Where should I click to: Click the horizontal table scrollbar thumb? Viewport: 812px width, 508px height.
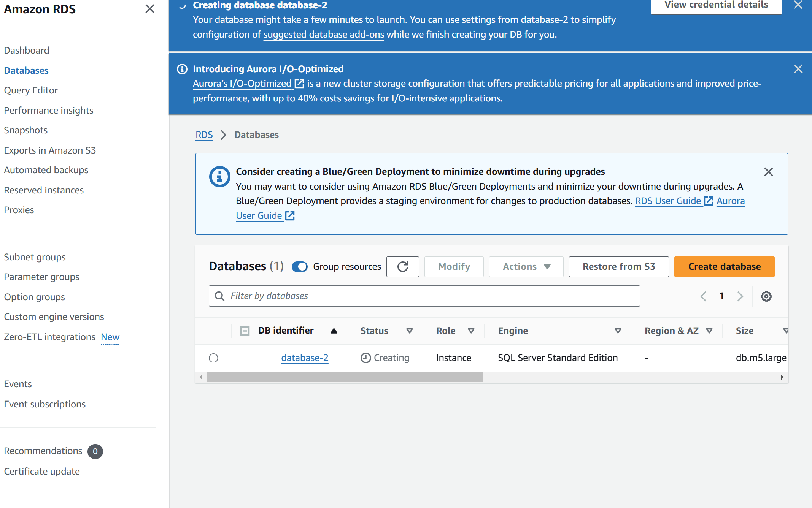345,377
